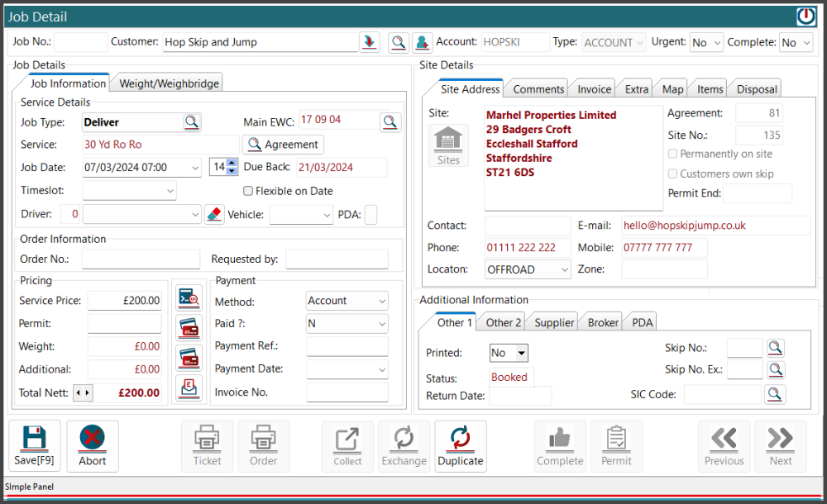Open the Main EWC search icon
The height and width of the screenshot is (504, 827).
(x=390, y=122)
